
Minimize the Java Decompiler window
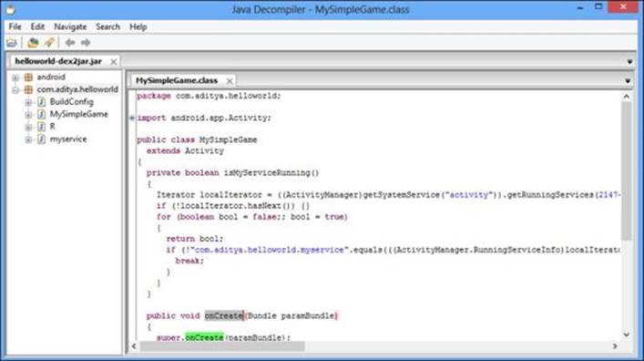pos(580,7)
